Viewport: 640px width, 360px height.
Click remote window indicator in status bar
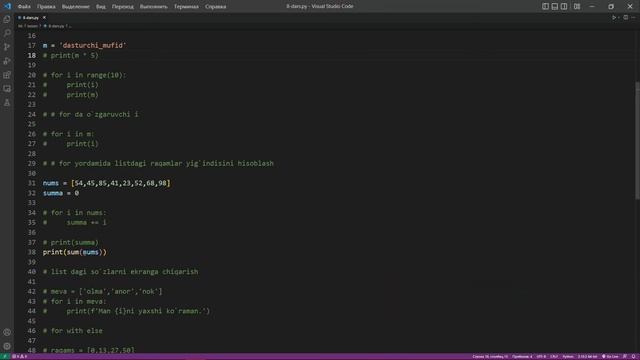click(4, 356)
